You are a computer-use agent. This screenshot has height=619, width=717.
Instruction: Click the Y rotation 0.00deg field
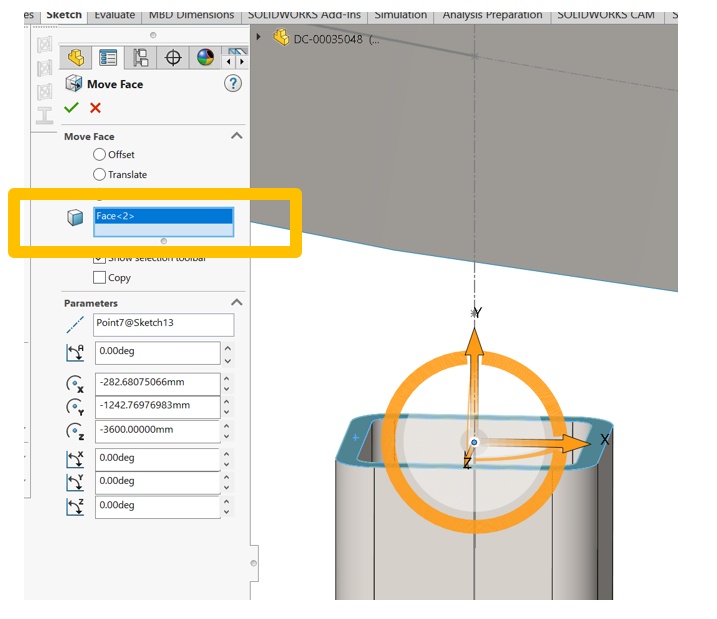(158, 482)
